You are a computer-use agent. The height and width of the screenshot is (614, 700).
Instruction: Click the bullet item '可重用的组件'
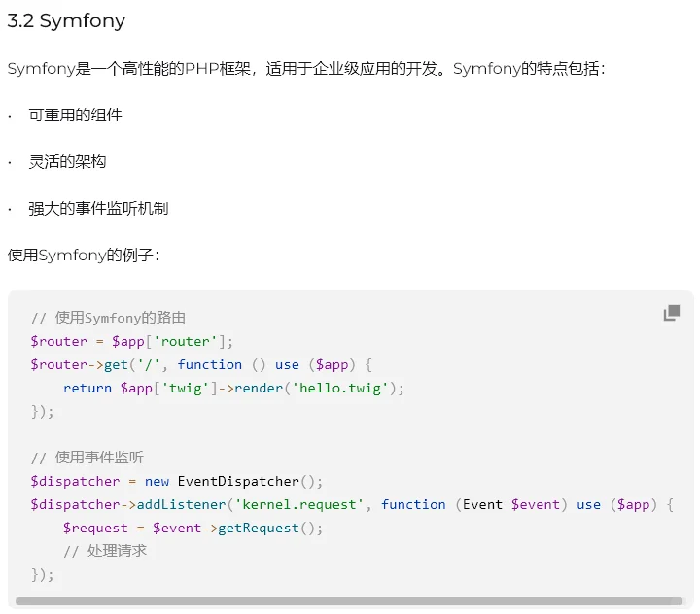pyautogui.click(x=76, y=115)
